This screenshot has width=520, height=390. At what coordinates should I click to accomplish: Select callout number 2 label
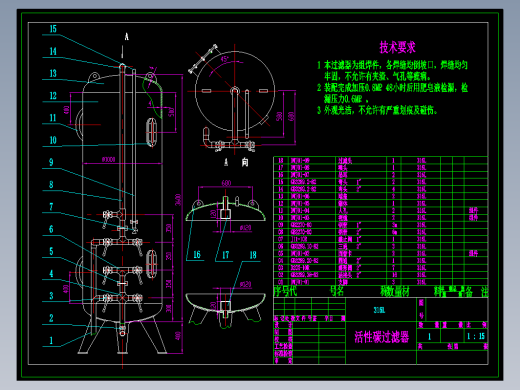(51, 318)
